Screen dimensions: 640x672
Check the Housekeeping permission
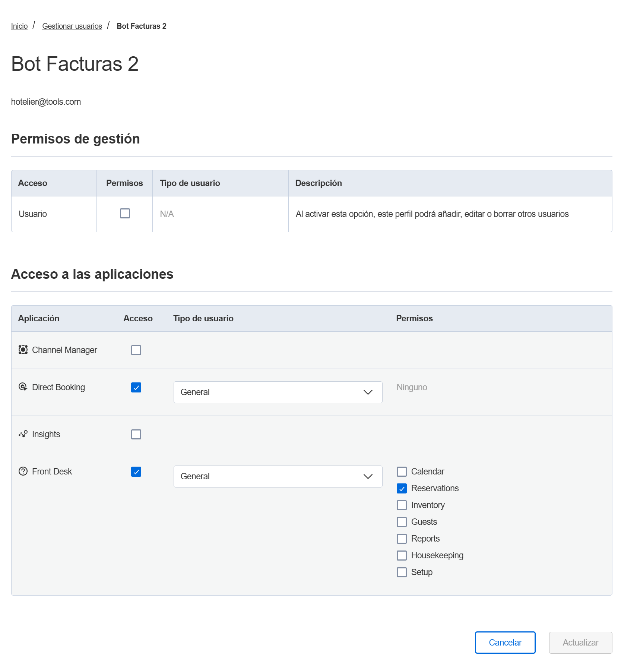click(402, 555)
